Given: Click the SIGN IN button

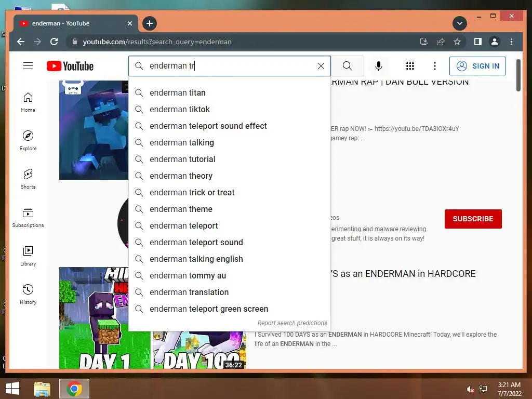Looking at the screenshot, I should tap(477, 66).
